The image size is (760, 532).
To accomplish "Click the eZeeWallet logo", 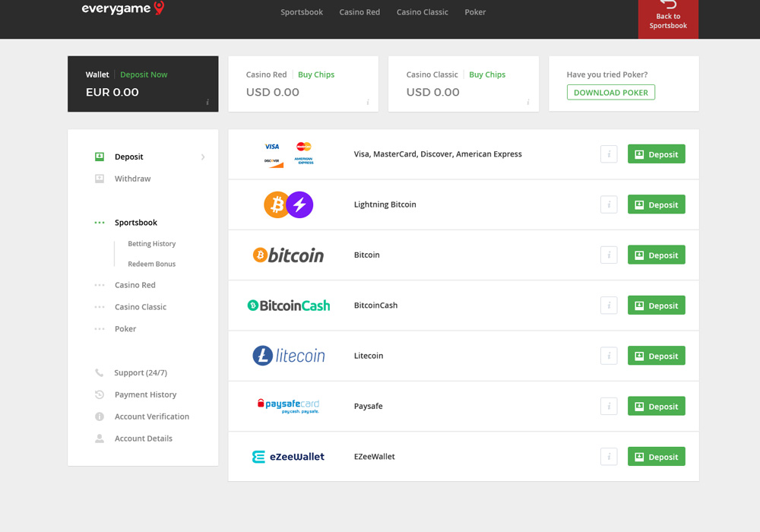I will pyautogui.click(x=288, y=456).
